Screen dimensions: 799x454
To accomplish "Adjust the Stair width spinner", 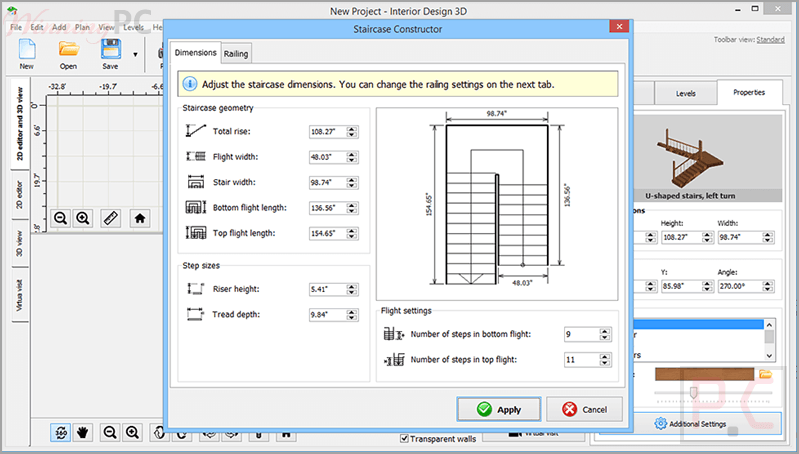I will [352, 182].
